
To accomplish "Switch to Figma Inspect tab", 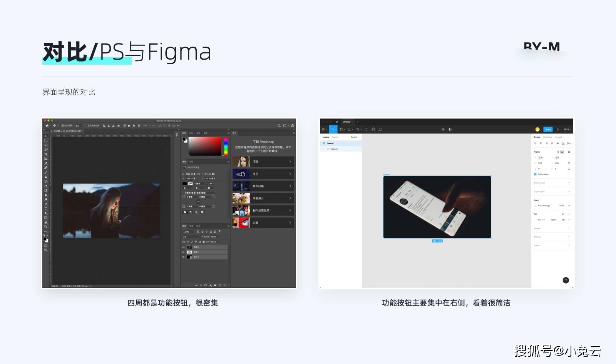I will 559,137.
